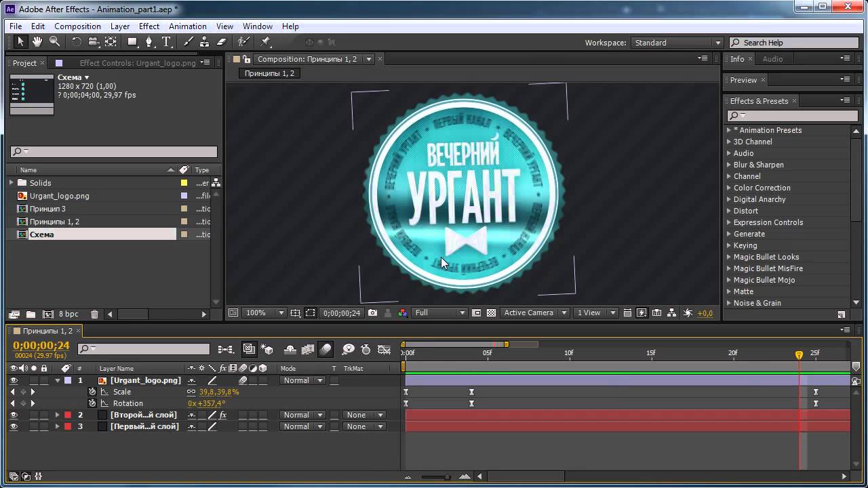Select the Brush tool
Image resolution: width=868 pixels, height=488 pixels.
[x=189, y=42]
